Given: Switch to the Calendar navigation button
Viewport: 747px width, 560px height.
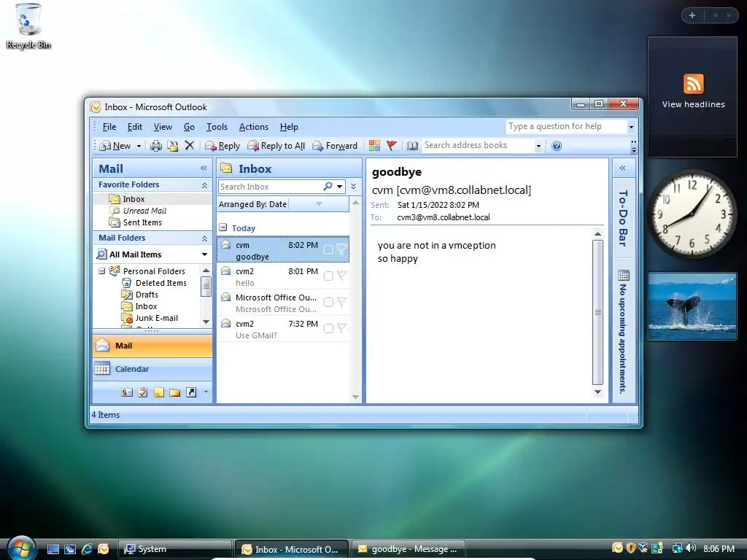Looking at the screenshot, I should click(152, 369).
